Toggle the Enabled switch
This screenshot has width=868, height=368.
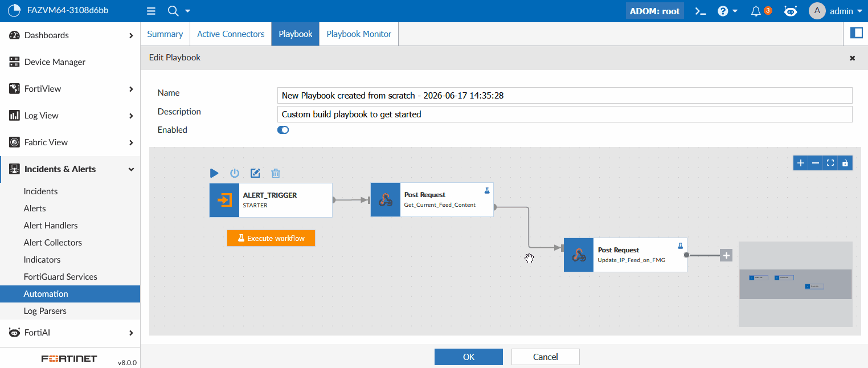283,130
